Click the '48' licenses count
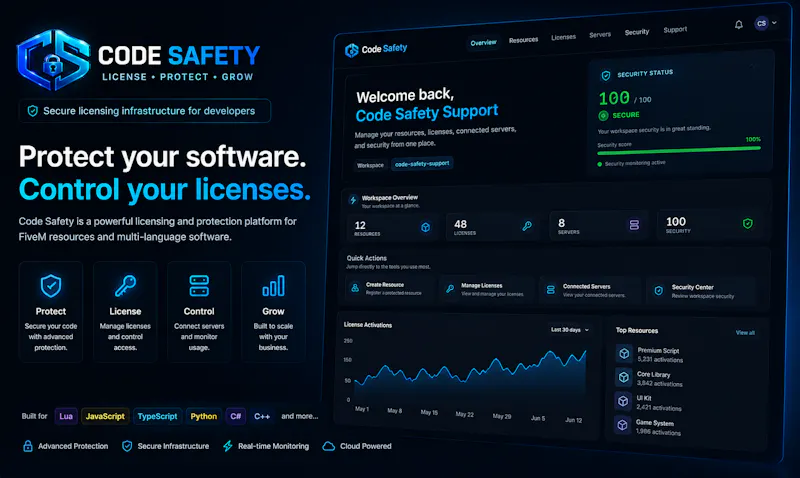The height and width of the screenshot is (478, 800). point(460,224)
